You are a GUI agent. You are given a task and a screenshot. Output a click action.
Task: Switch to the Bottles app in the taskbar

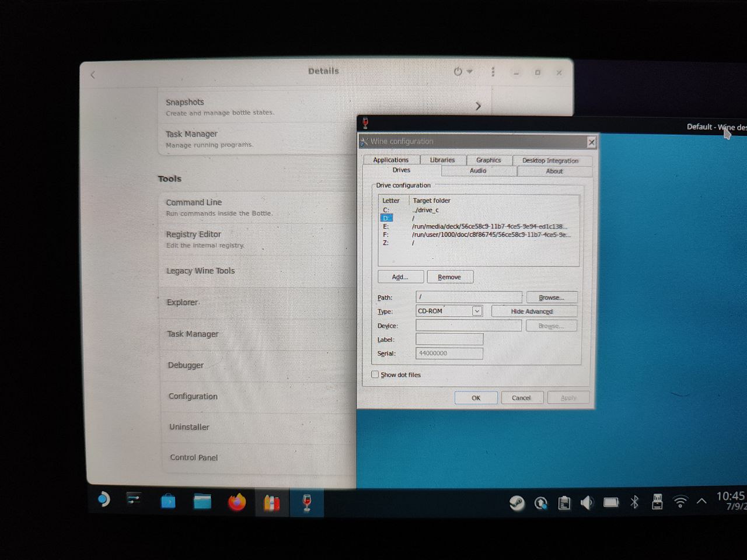[272, 502]
